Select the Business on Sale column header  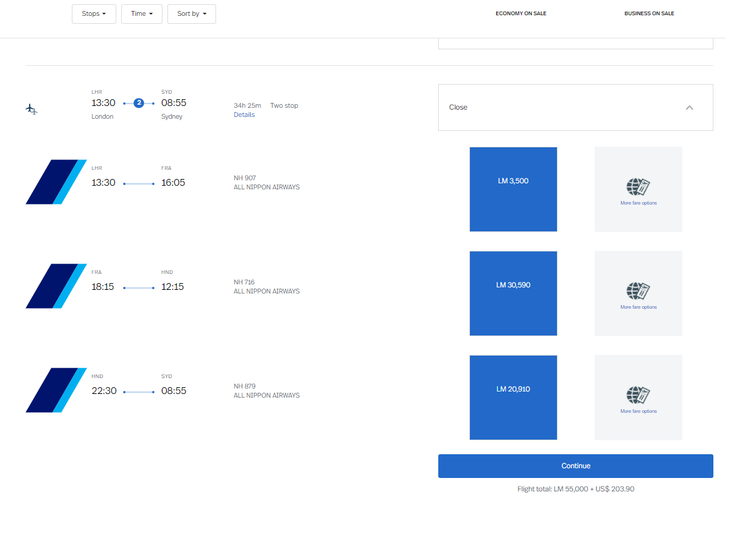[649, 13]
